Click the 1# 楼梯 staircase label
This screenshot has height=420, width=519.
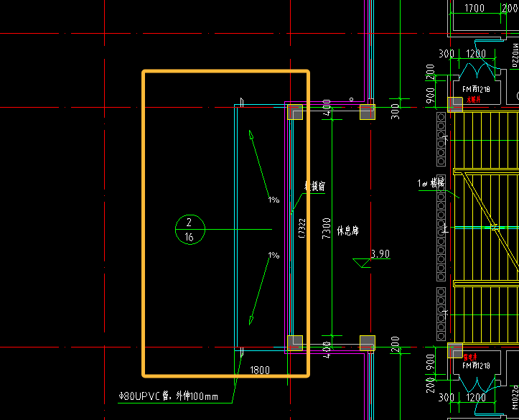click(x=431, y=183)
